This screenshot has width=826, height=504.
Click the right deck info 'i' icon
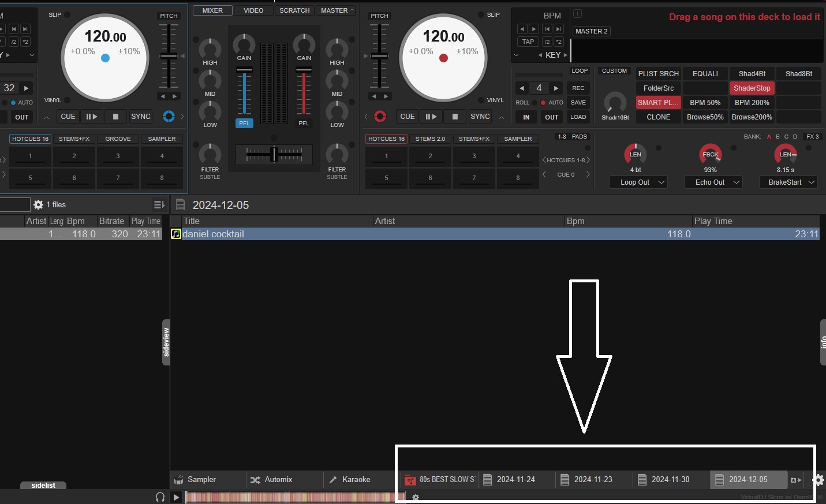coord(577,14)
